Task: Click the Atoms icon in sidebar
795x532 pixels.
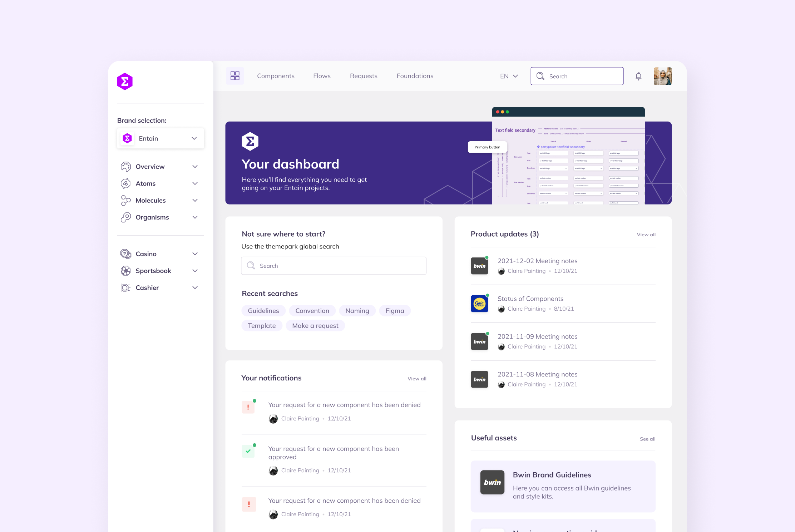Action: tap(125, 183)
